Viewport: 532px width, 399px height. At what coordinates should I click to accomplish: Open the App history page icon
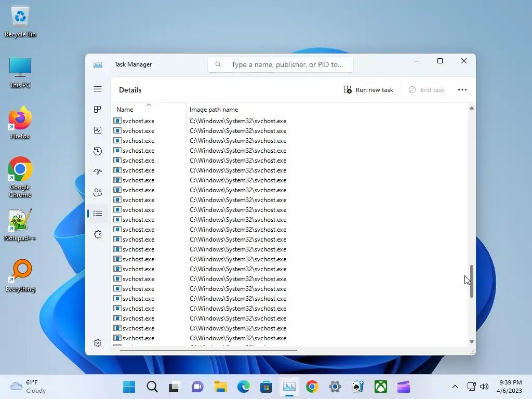98,151
